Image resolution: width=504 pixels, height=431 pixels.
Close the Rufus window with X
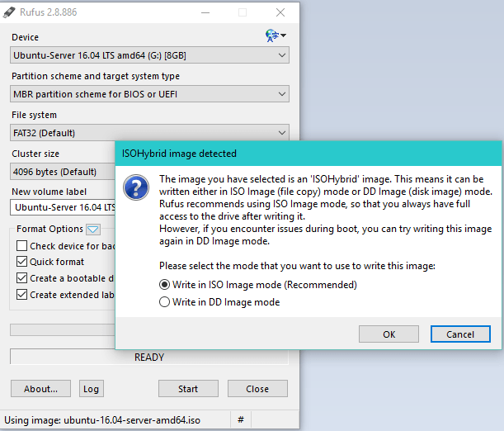point(280,12)
